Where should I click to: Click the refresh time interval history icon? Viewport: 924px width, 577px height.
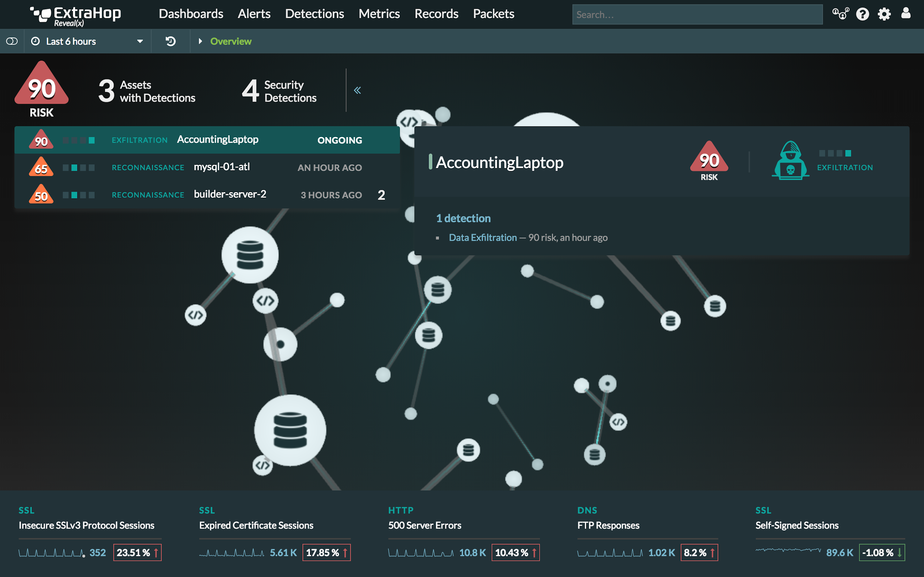[171, 41]
